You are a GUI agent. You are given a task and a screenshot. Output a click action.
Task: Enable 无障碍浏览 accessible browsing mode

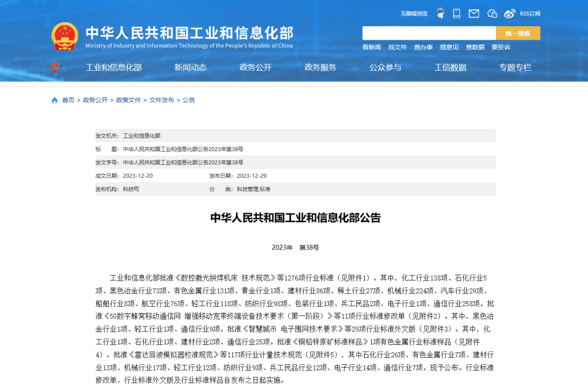tap(415, 13)
